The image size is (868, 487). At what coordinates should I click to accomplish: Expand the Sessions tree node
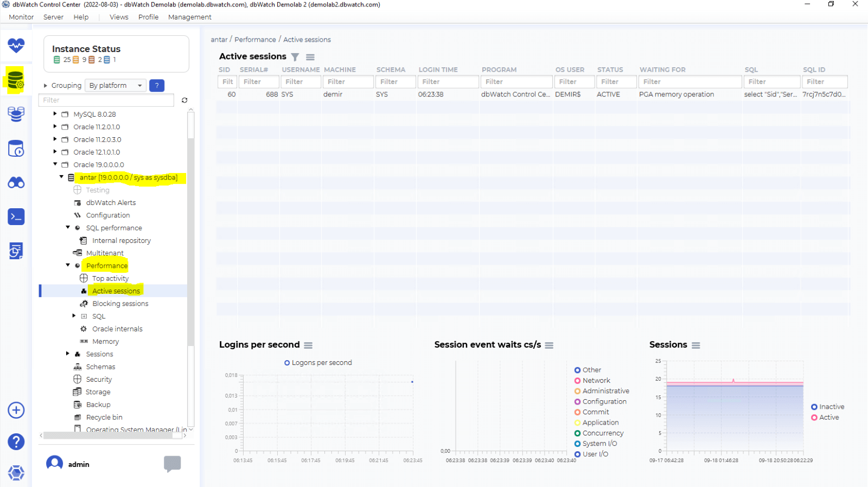68,354
